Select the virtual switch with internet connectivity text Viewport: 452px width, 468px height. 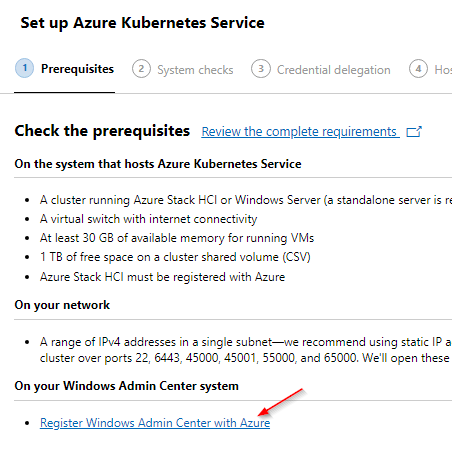pos(148,219)
